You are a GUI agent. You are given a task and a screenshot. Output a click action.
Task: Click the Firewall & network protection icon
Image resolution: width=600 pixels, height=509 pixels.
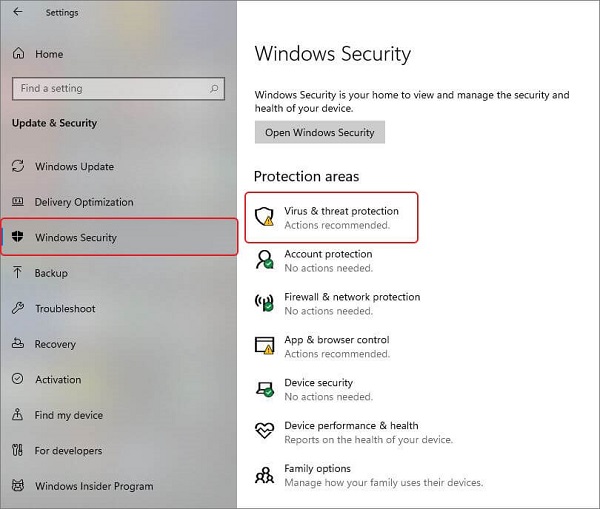[x=265, y=303]
